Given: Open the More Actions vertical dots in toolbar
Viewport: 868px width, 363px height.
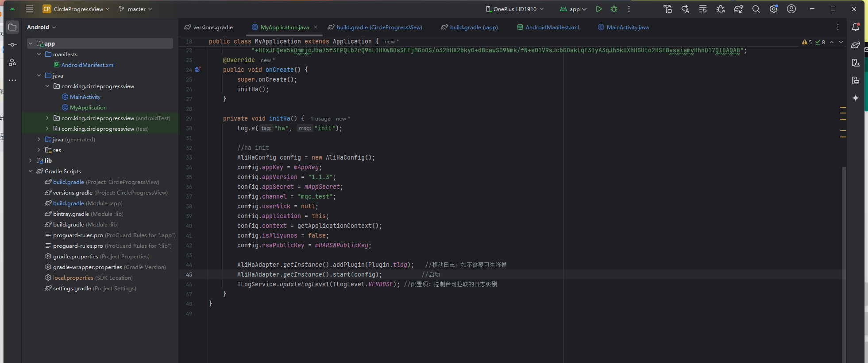Looking at the screenshot, I should pyautogui.click(x=629, y=9).
